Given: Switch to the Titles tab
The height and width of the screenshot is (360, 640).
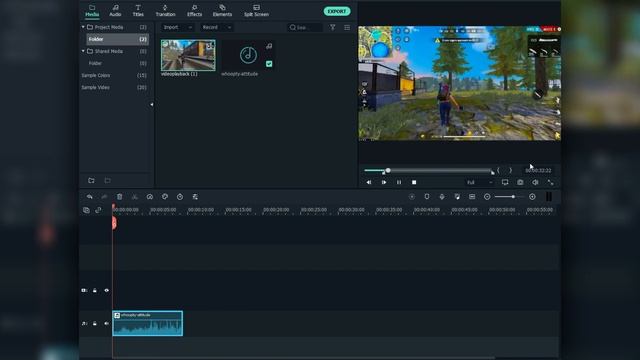Looking at the screenshot, I should (138, 11).
